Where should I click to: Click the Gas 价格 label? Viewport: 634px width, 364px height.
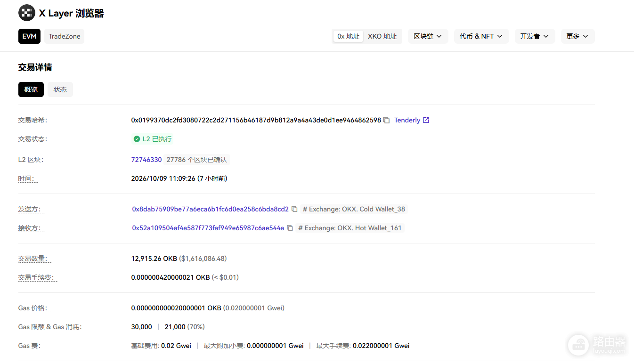pos(35,308)
